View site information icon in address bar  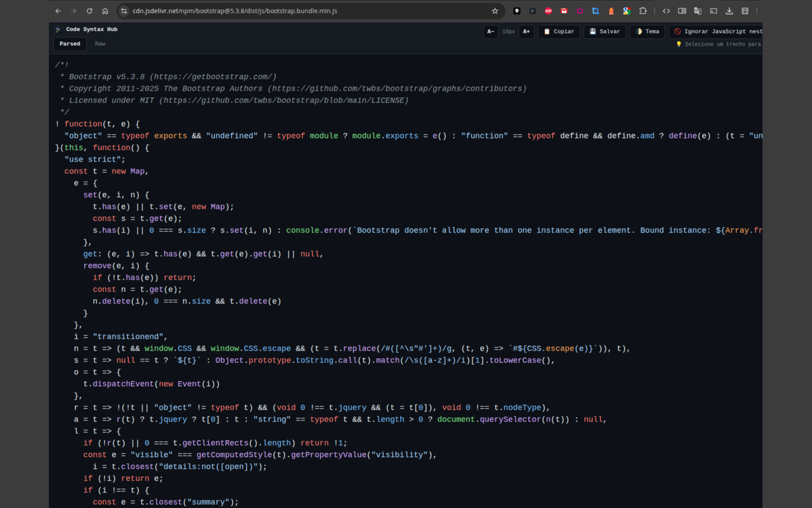tap(124, 11)
